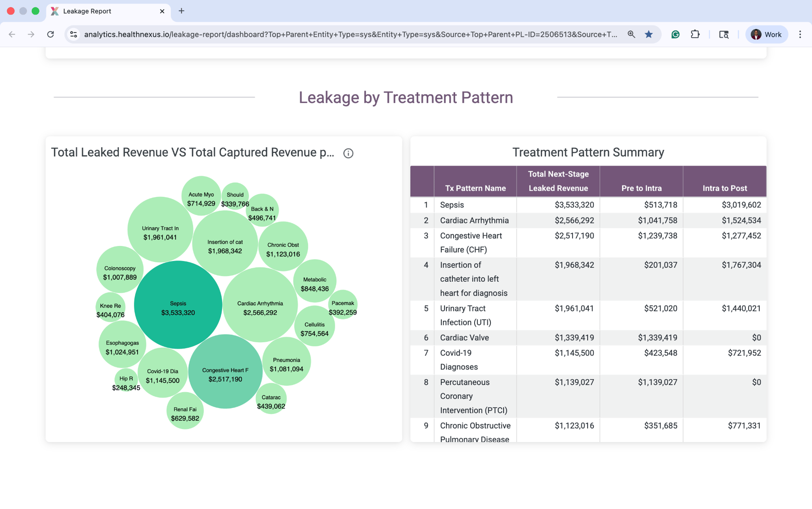Open the Work profile button

coord(766,35)
